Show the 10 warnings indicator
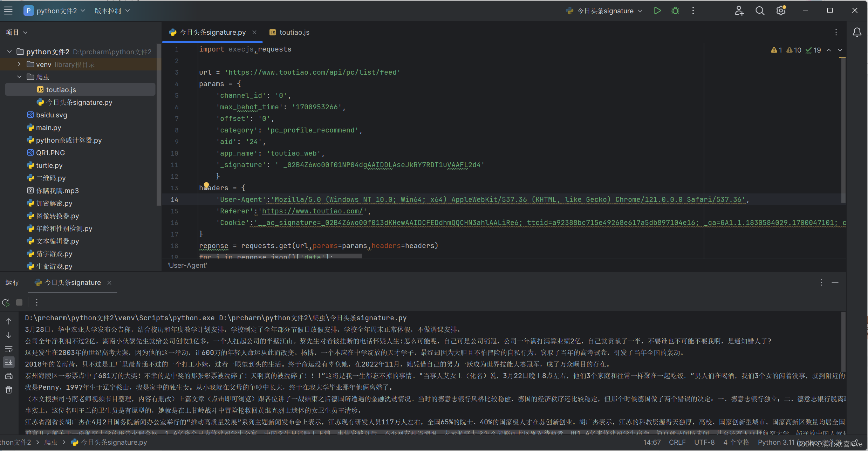The image size is (868, 451). (x=794, y=50)
